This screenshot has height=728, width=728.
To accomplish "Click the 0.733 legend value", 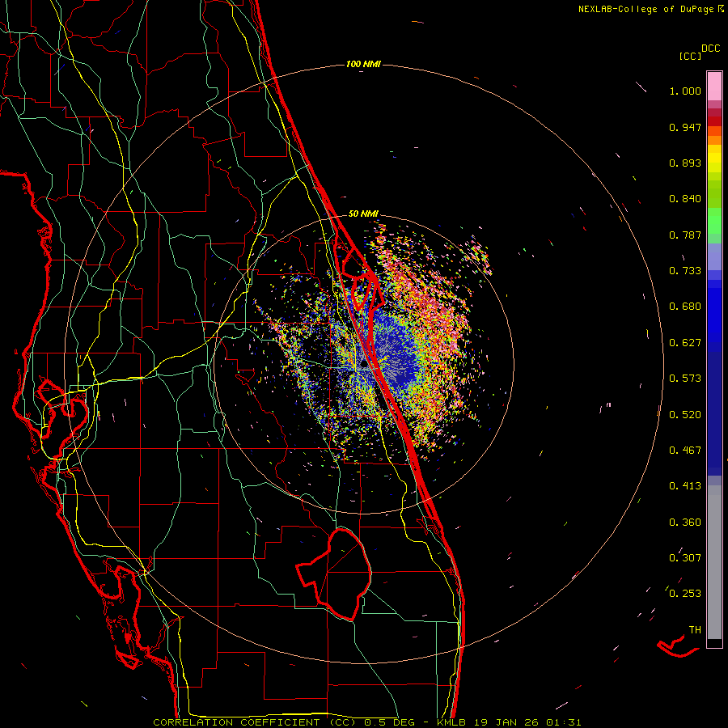I will 685,271.
